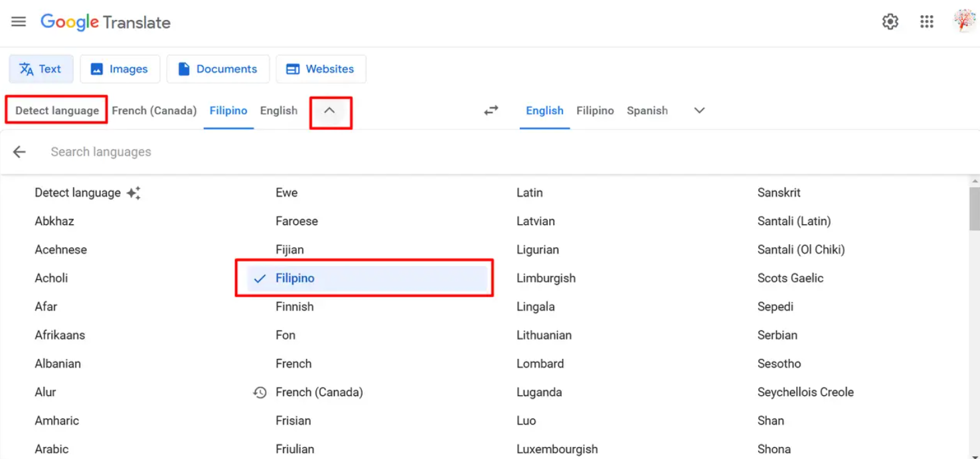
Task: Choose Afar from the language list
Action: [46, 307]
